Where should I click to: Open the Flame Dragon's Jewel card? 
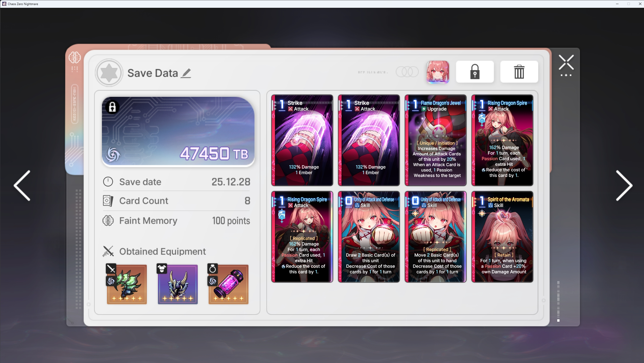[x=435, y=140]
